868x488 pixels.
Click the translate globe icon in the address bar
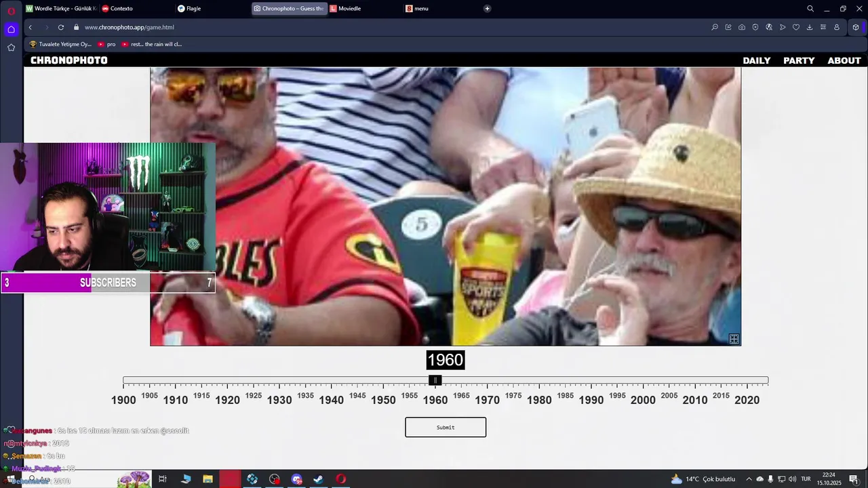(x=769, y=27)
